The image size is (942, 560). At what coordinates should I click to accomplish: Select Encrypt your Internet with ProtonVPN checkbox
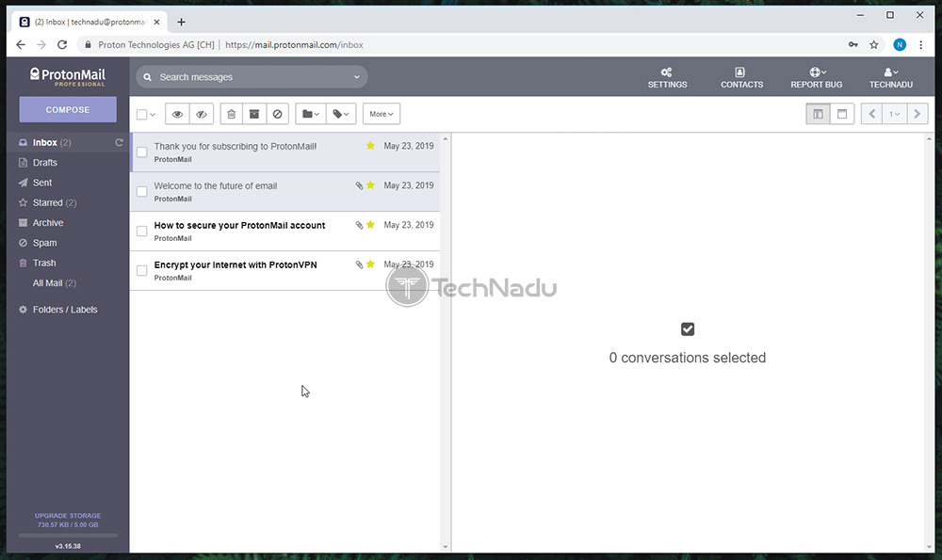coord(142,271)
